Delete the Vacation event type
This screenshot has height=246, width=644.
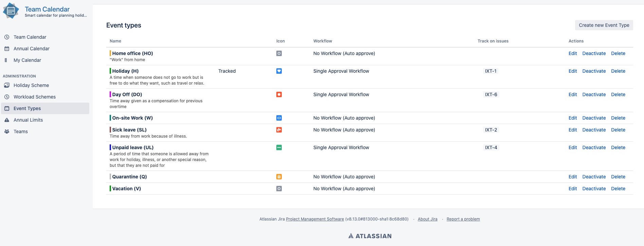coord(618,189)
